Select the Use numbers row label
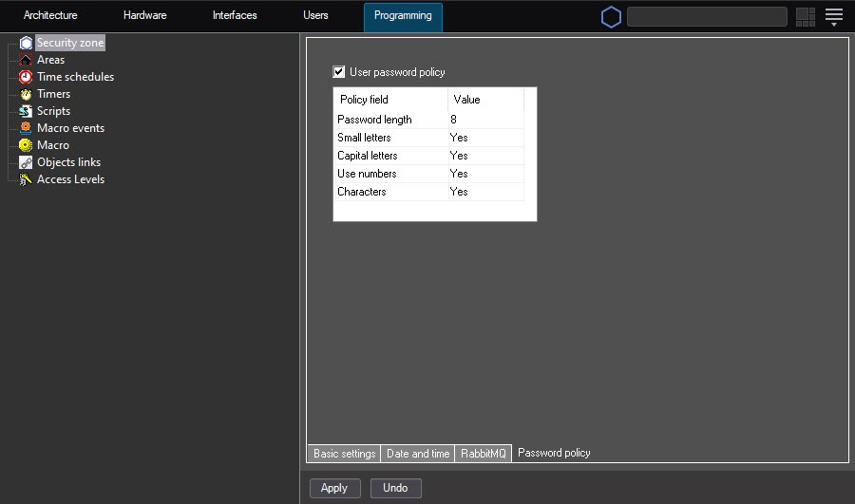Image resolution: width=855 pixels, height=504 pixels. pyautogui.click(x=367, y=174)
